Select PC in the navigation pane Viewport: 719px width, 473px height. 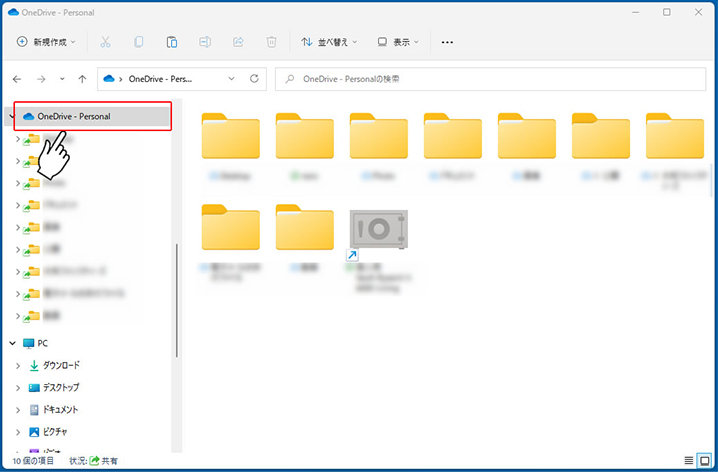point(36,343)
